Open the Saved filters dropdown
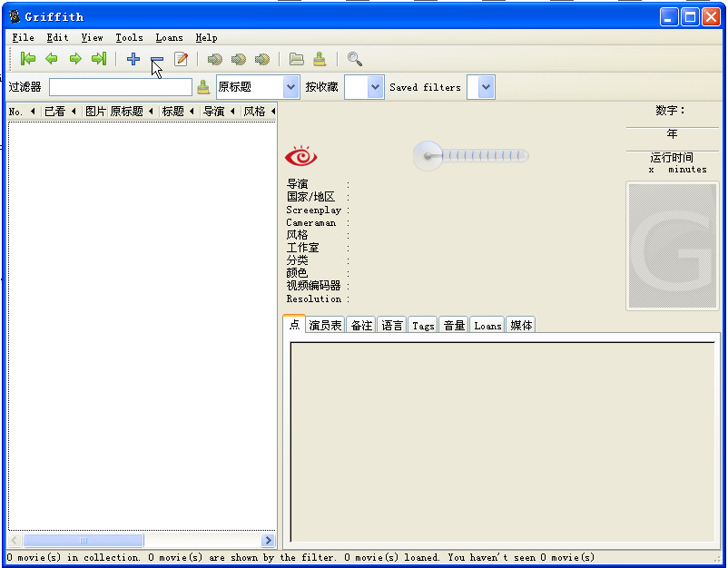The width and height of the screenshot is (728, 568). point(481,87)
